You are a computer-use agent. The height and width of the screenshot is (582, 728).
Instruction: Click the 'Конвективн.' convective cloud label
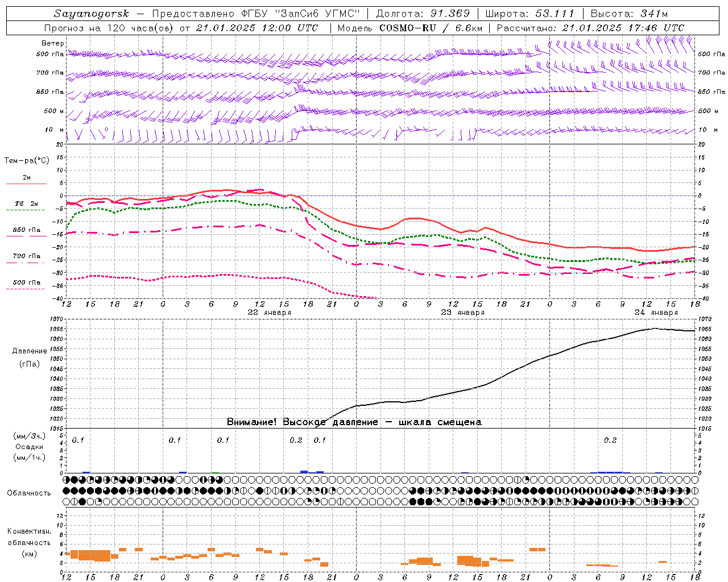point(29,531)
